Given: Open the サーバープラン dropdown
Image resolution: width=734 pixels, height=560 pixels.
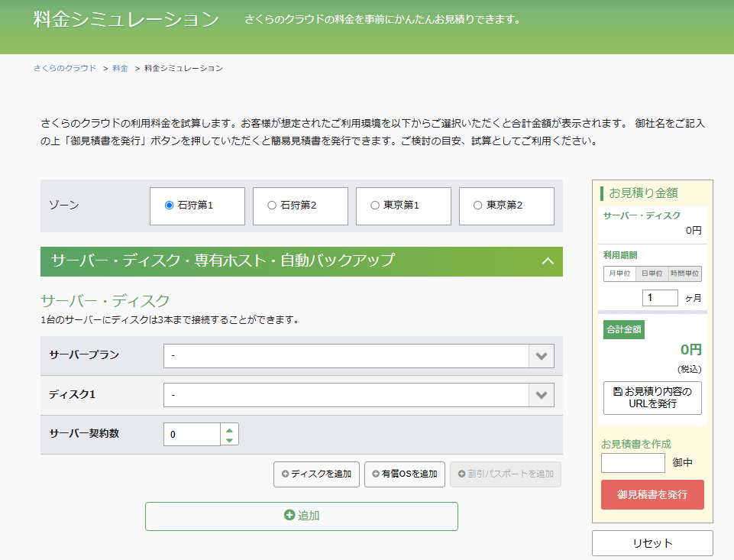Looking at the screenshot, I should click(358, 356).
